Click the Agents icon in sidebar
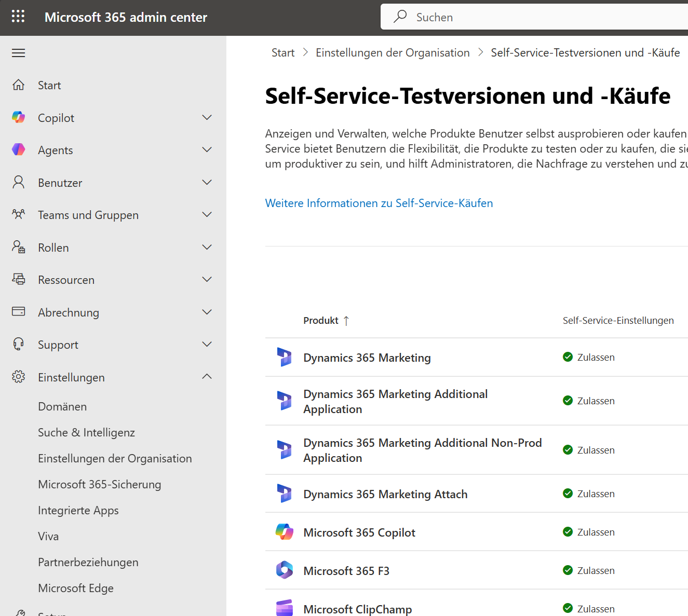This screenshot has width=688, height=616. (19, 150)
